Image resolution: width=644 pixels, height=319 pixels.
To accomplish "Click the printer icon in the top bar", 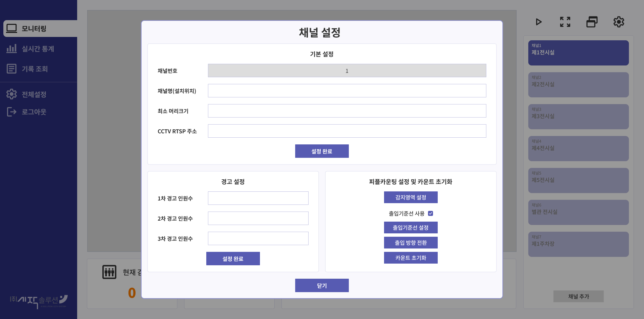I will tap(592, 22).
